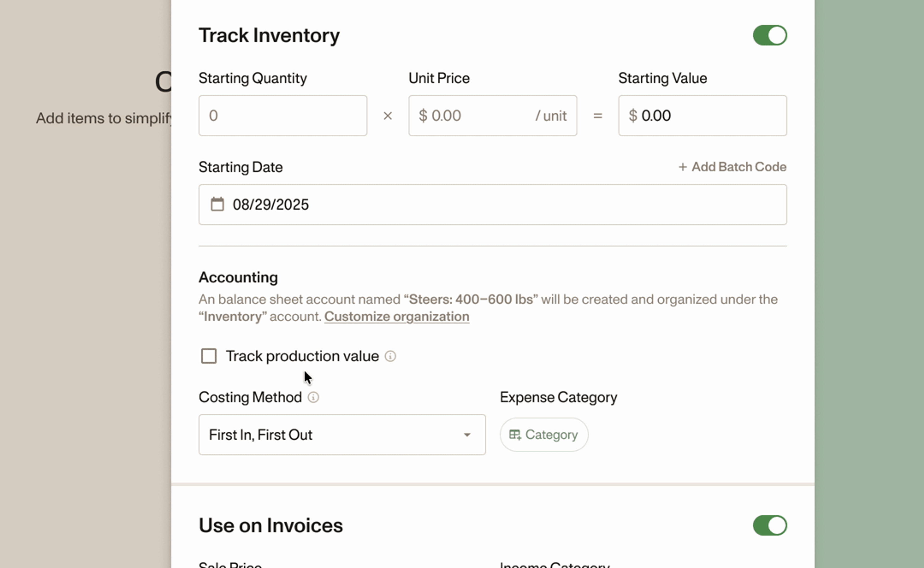This screenshot has height=568, width=924.
Task: Click dollar sign in Starting Value field
Action: (633, 116)
